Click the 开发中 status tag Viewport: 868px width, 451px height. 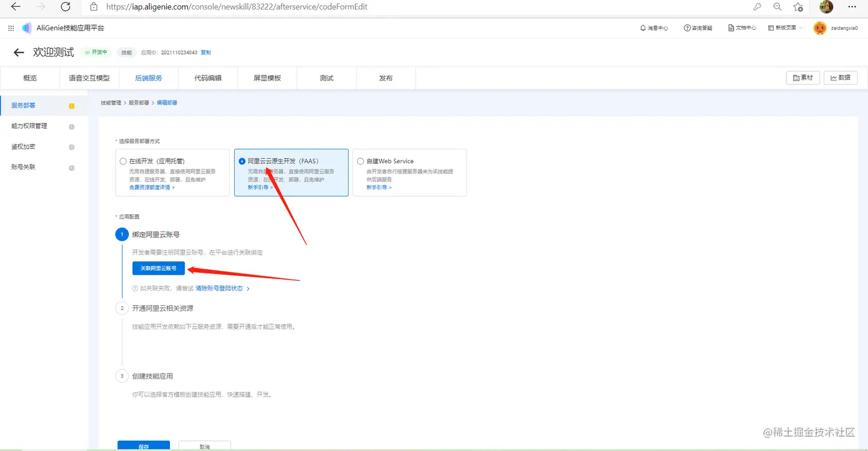pyautogui.click(x=96, y=52)
